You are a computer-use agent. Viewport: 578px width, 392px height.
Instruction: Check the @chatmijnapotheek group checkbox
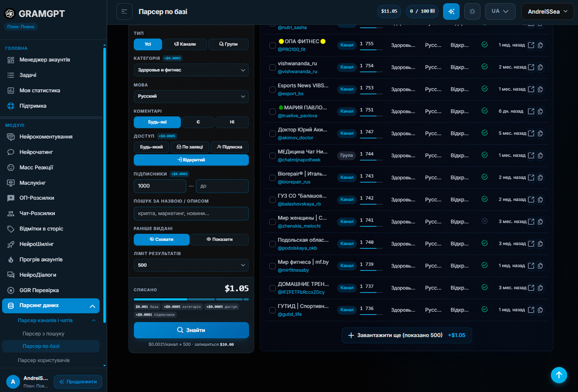pos(272,156)
